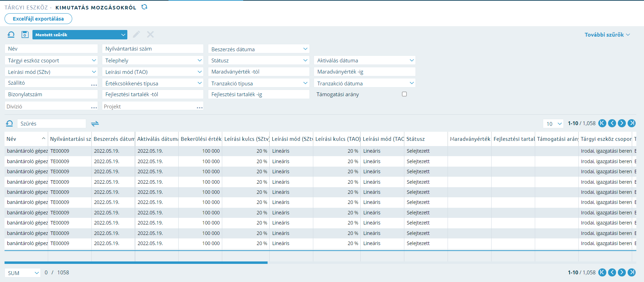Go to next page in top pager
This screenshot has width=644, height=282.
pyautogui.click(x=622, y=123)
